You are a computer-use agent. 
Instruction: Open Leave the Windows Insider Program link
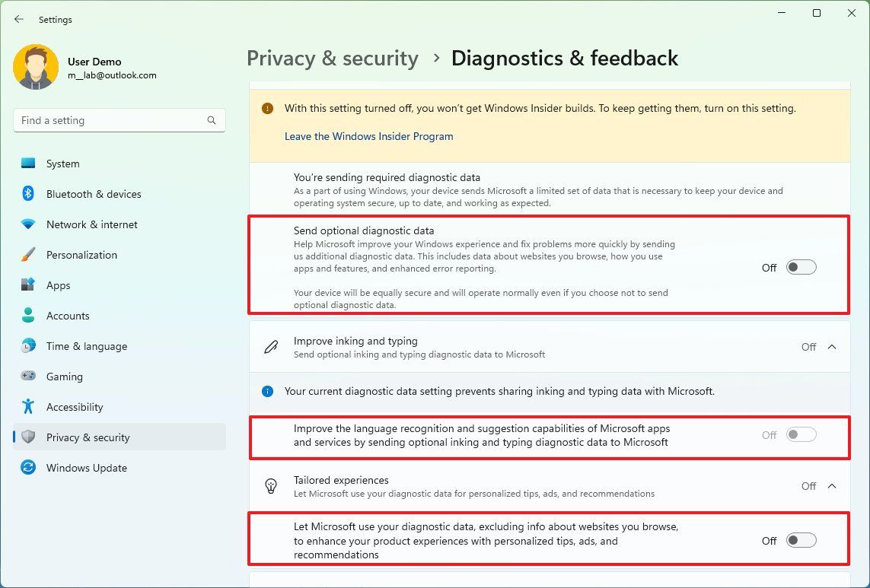[x=368, y=136]
